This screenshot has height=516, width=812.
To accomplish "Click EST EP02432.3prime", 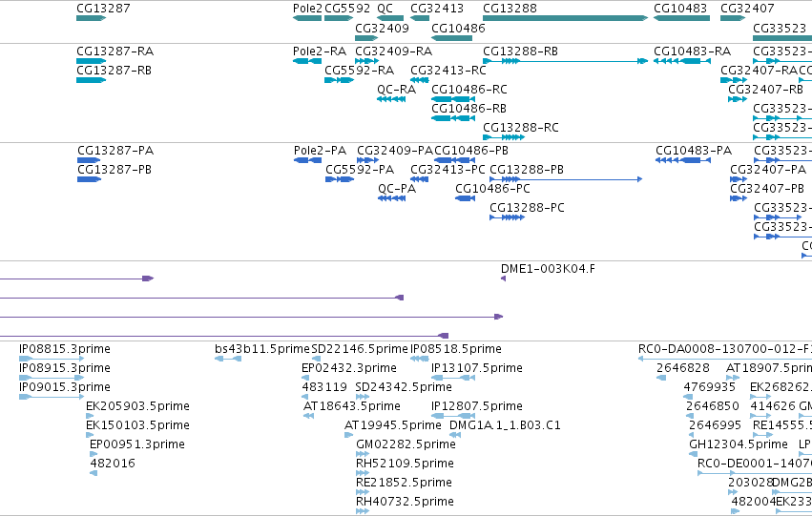I will (305, 378).
